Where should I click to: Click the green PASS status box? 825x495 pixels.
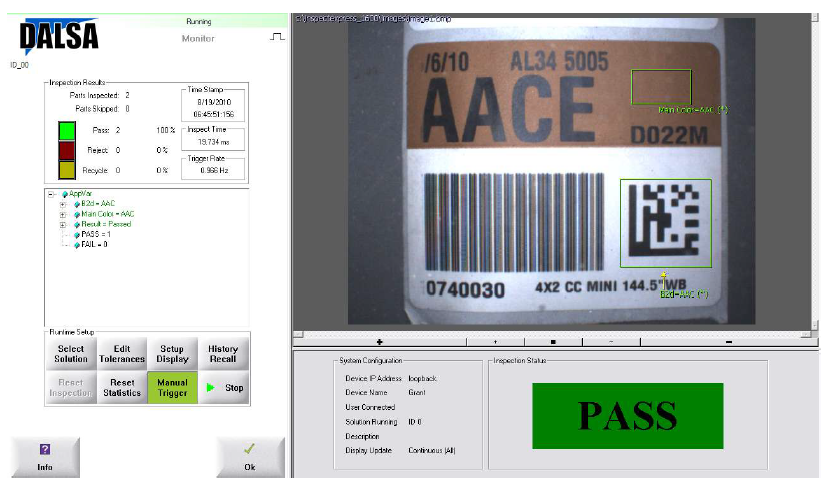628,416
